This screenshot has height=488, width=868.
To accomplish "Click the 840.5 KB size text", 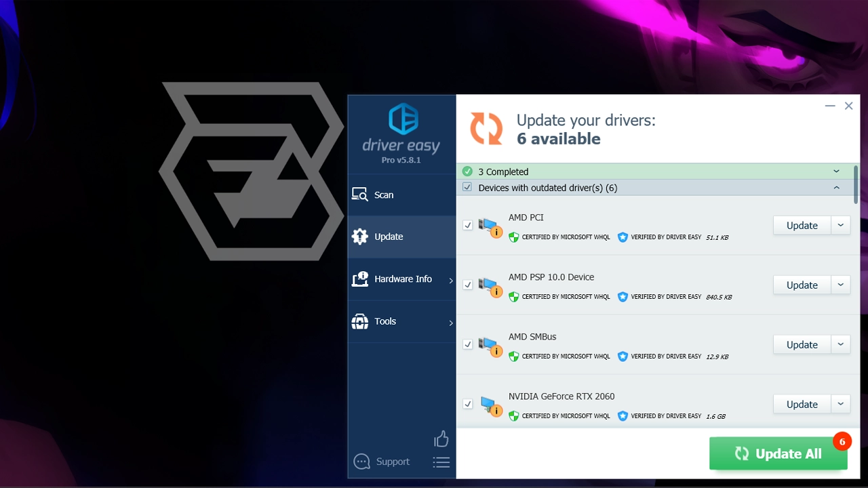I will 719,297.
